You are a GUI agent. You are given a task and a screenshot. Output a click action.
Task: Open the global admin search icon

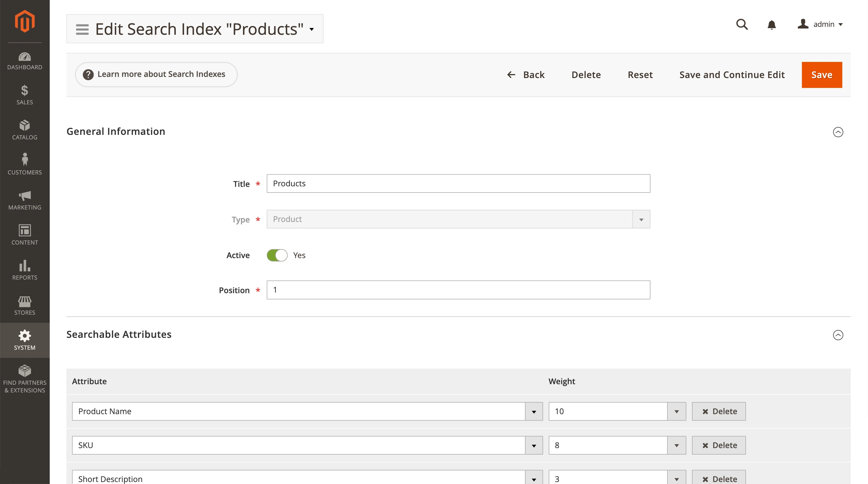tap(742, 24)
